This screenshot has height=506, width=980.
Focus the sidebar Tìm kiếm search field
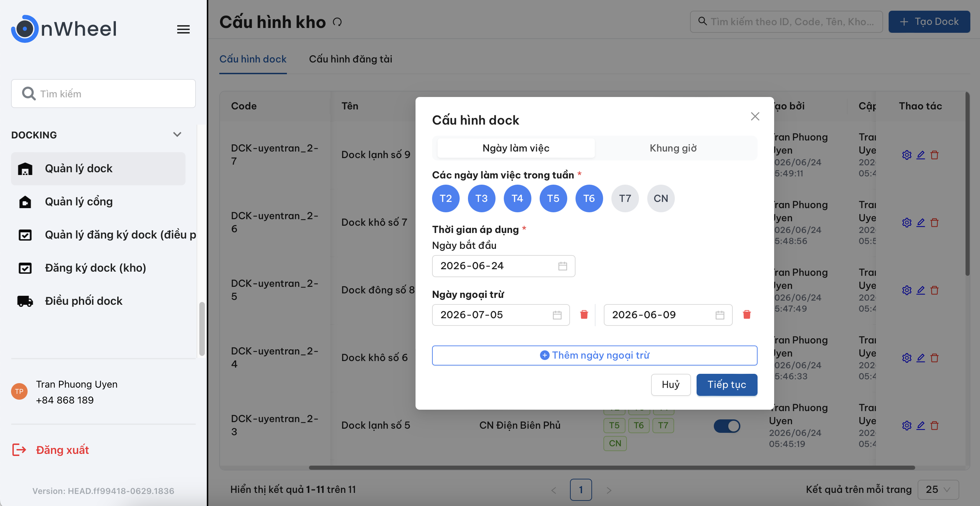(103, 94)
